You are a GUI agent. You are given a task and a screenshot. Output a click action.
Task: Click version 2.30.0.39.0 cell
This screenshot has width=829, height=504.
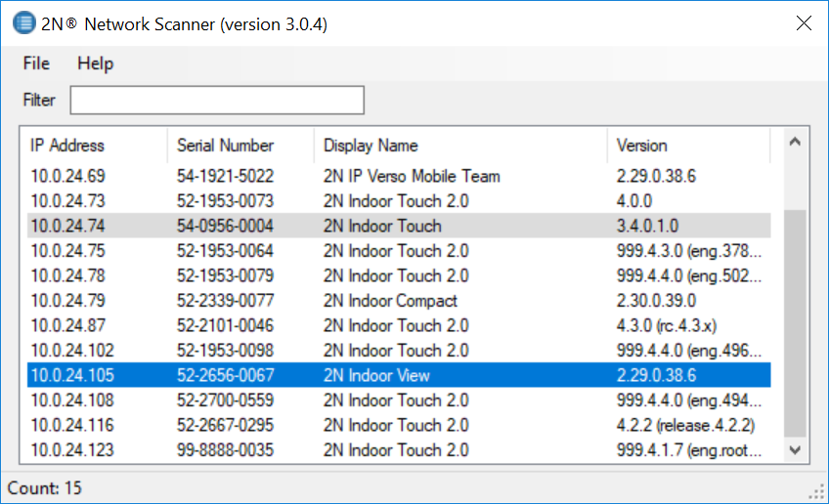click(x=656, y=300)
